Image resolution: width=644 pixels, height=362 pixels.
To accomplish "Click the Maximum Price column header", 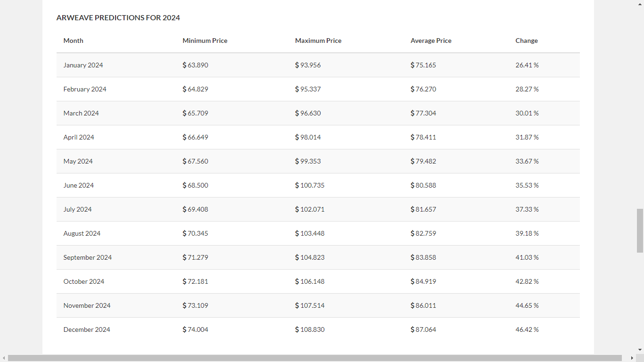I will [318, 41].
